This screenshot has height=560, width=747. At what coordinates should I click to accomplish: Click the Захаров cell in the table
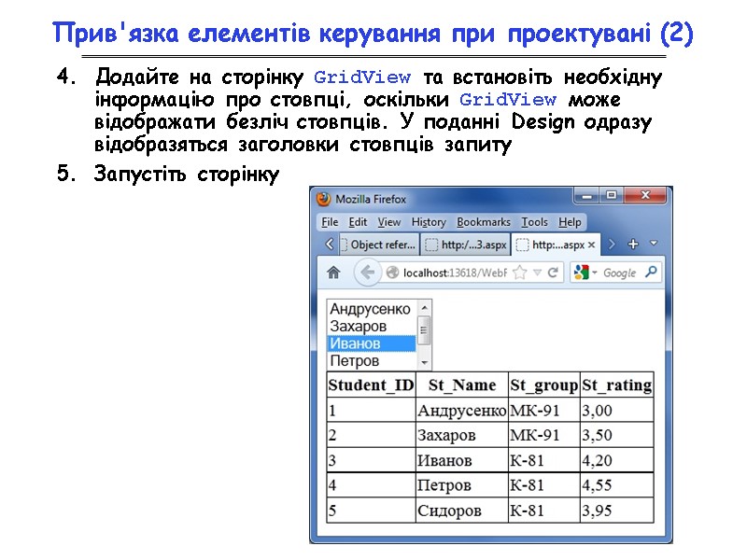click(461, 435)
